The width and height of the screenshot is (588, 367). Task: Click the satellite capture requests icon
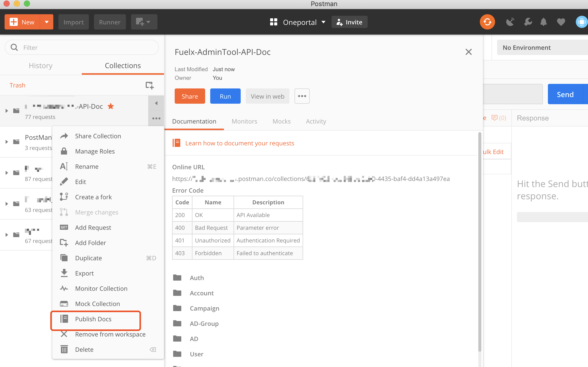click(x=510, y=22)
